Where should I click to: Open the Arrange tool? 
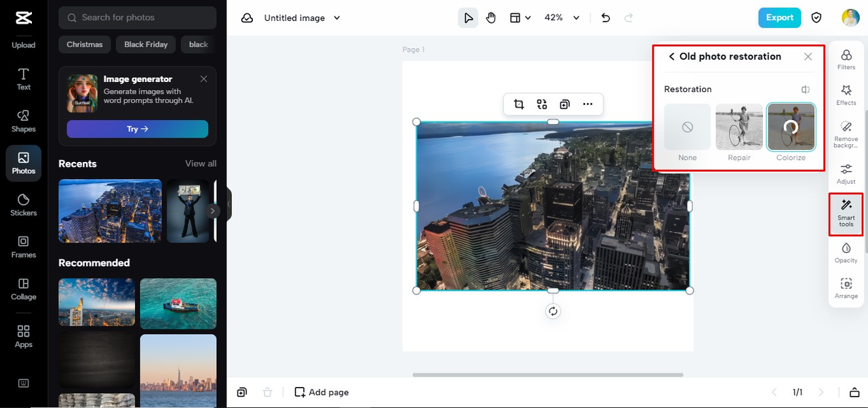coord(846,288)
